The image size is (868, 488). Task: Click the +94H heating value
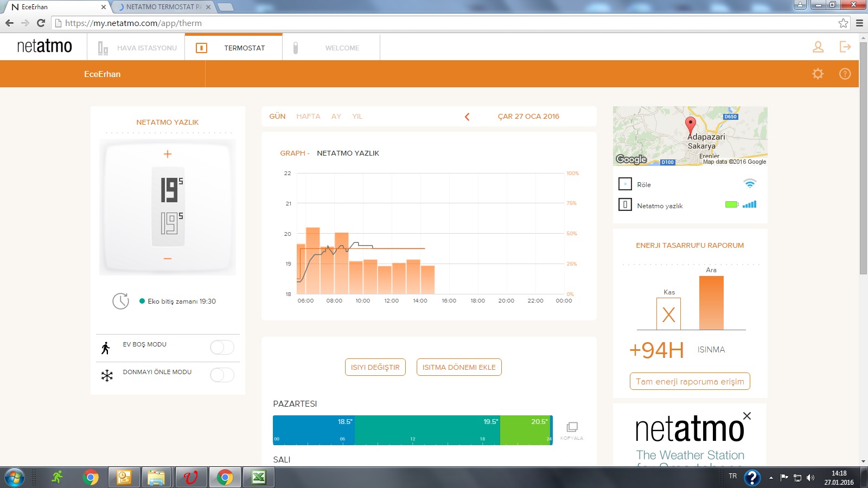[x=656, y=350]
